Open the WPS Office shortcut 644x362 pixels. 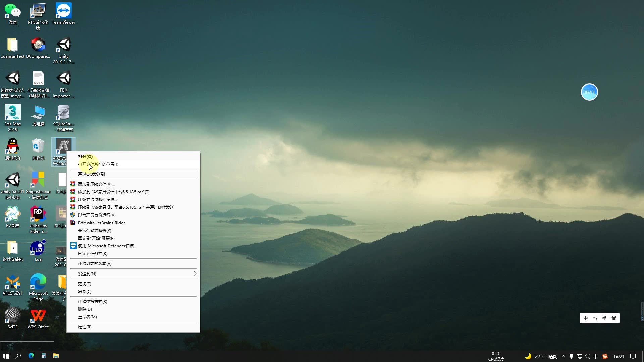(x=38, y=316)
